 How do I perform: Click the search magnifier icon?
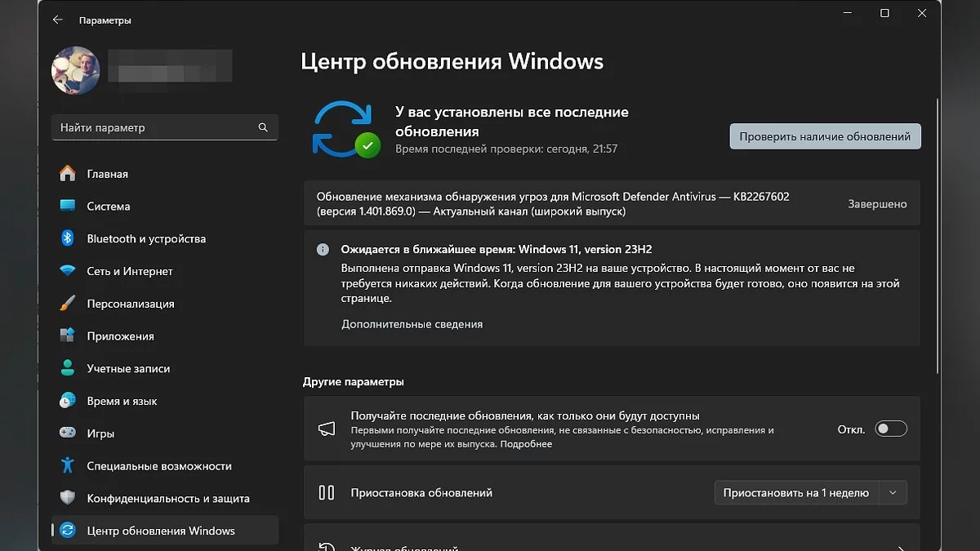(x=263, y=128)
